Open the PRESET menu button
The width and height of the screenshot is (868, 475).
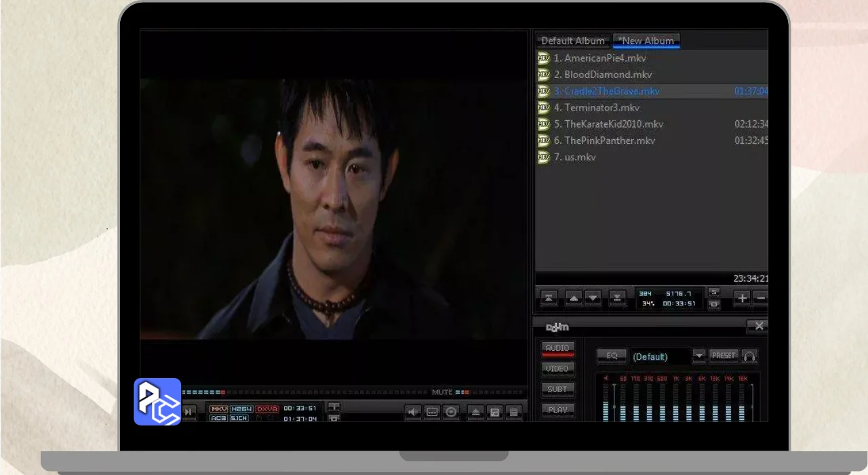pyautogui.click(x=724, y=356)
